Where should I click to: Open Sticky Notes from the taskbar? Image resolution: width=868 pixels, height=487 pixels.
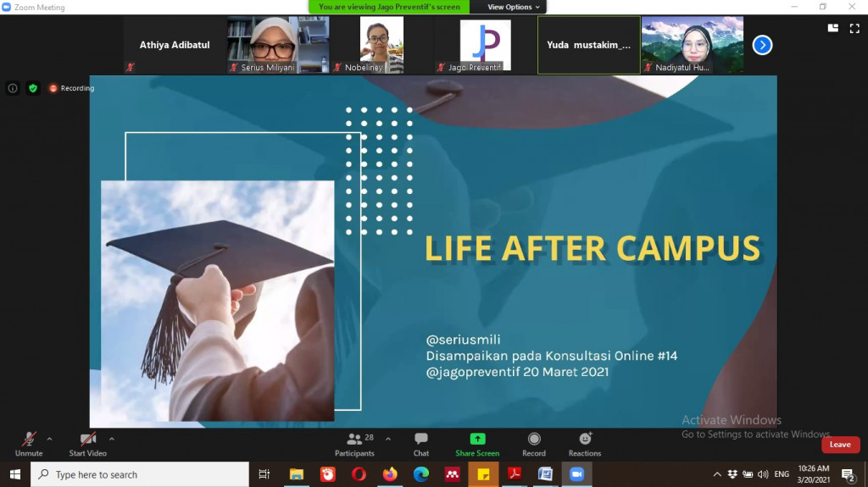pyautogui.click(x=483, y=474)
